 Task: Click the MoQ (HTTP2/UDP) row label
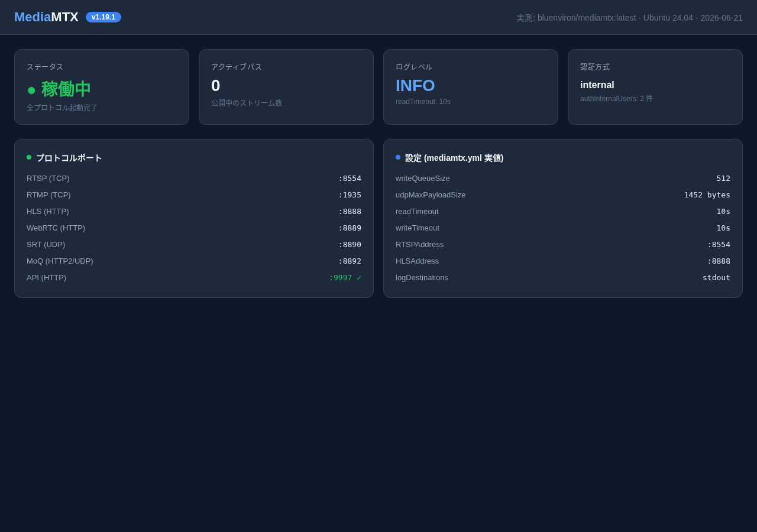[x=60, y=261]
